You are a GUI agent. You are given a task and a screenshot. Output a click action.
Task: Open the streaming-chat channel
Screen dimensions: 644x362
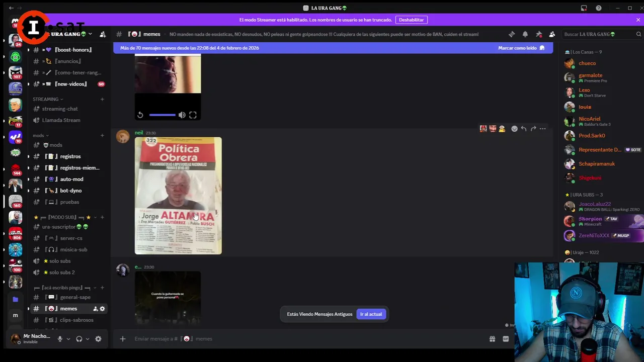click(68, 109)
